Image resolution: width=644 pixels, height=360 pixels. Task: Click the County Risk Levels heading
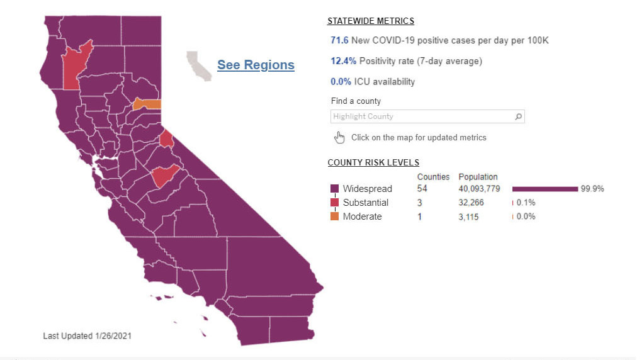tap(373, 163)
